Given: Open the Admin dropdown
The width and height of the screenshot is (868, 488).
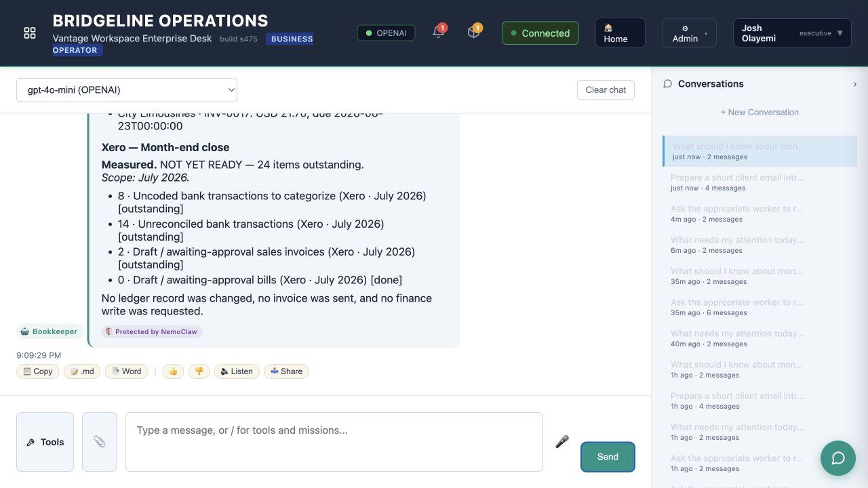Looking at the screenshot, I should tap(689, 33).
